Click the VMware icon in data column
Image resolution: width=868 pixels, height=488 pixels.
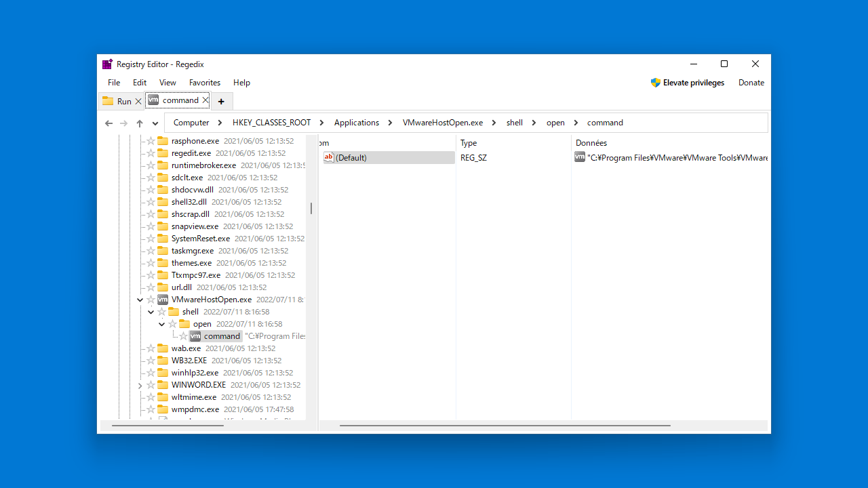[580, 157]
